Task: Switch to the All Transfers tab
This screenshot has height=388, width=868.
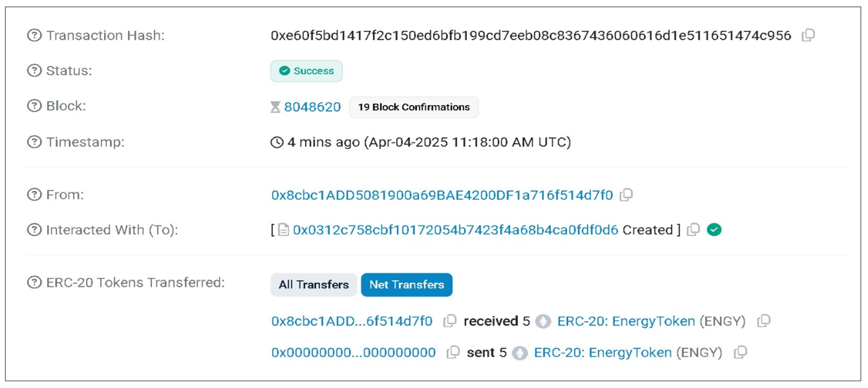Action: point(313,285)
